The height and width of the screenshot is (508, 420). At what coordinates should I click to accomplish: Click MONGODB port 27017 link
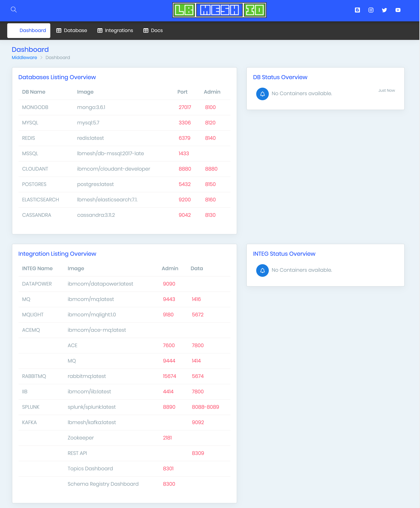(x=185, y=107)
